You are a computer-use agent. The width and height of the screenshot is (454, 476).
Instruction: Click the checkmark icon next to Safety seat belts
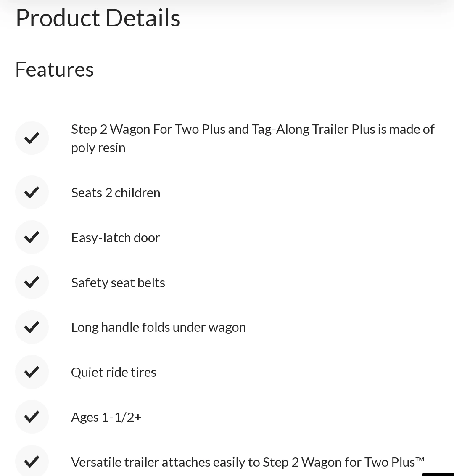point(32,282)
